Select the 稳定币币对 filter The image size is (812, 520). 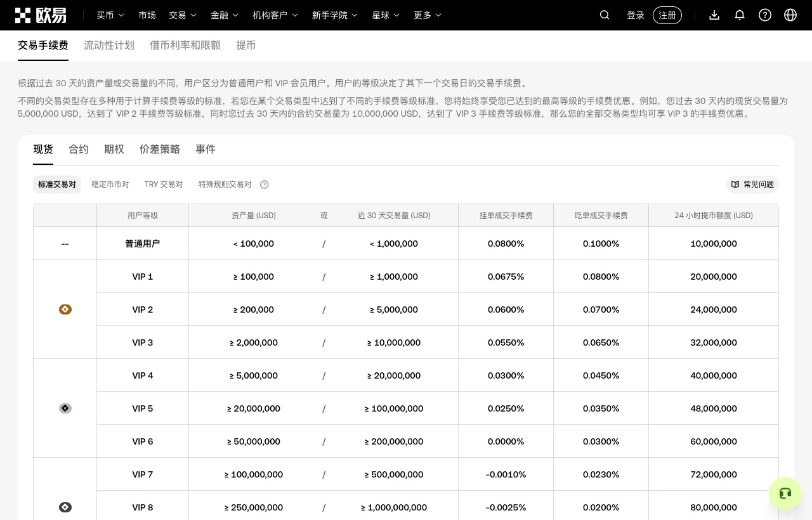[x=110, y=185]
